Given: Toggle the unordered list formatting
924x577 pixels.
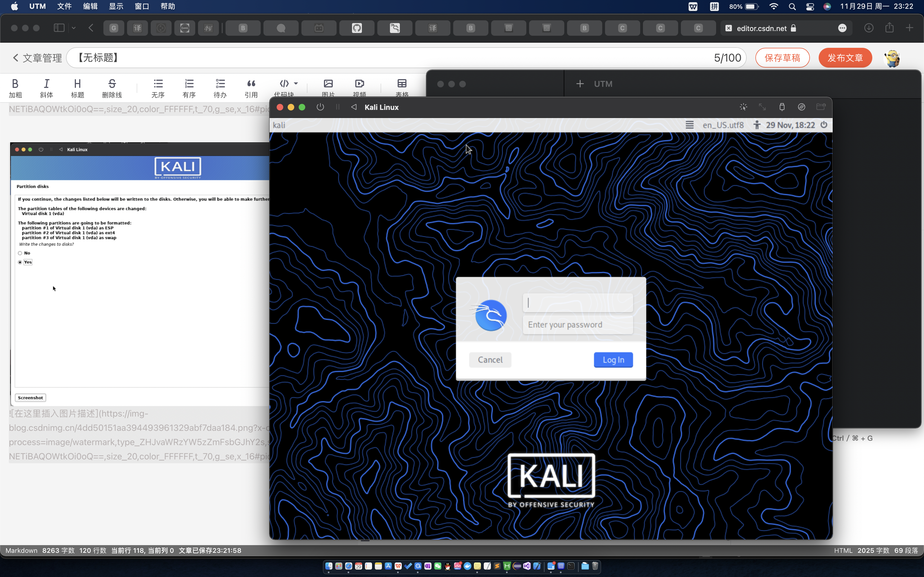Looking at the screenshot, I should click(x=158, y=87).
